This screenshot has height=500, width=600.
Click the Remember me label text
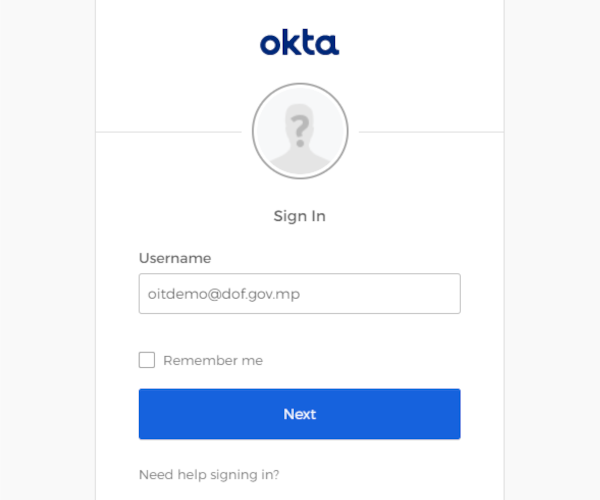point(213,360)
